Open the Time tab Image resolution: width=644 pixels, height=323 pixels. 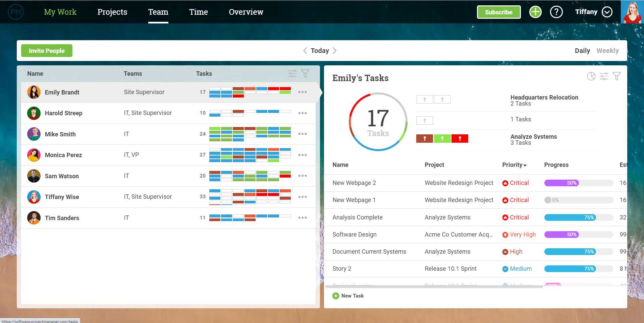coord(199,12)
